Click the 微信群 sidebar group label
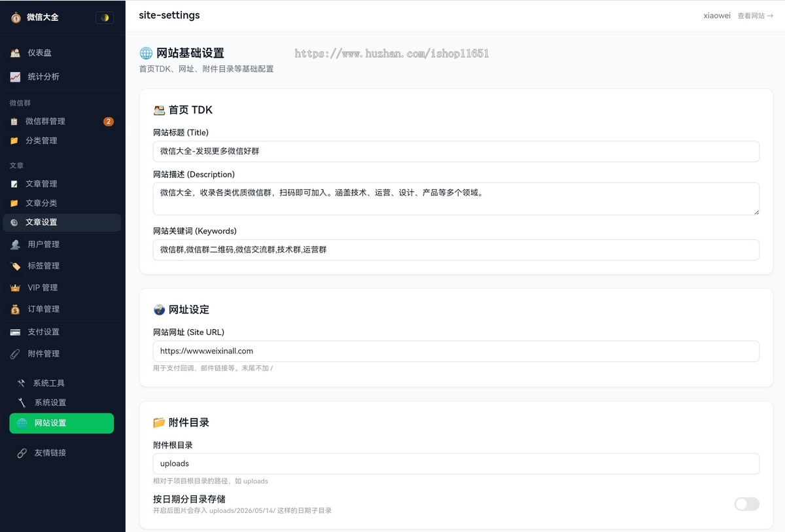Viewport: 785px width, 532px height. 20,103
